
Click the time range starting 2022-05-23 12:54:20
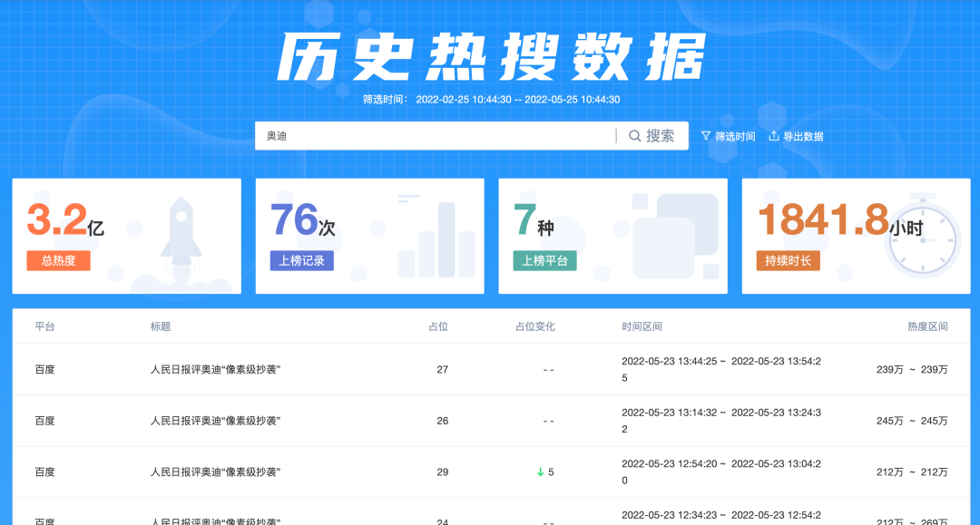(x=721, y=472)
